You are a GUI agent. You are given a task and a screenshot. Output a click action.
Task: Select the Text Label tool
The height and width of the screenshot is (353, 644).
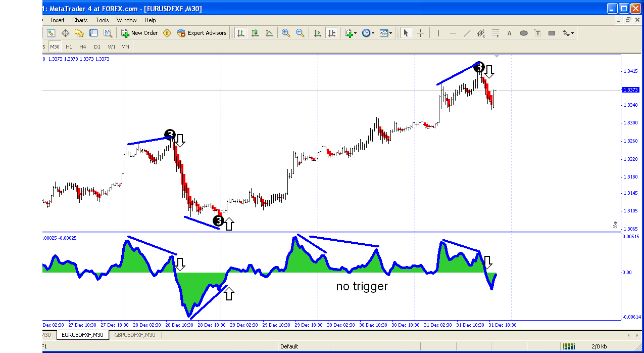[x=538, y=33]
